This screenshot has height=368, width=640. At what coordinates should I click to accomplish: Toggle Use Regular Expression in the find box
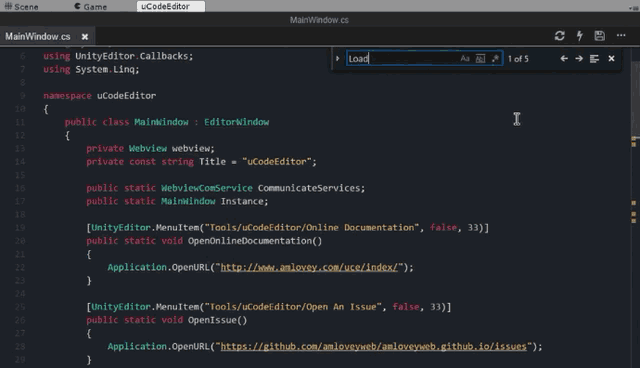495,59
